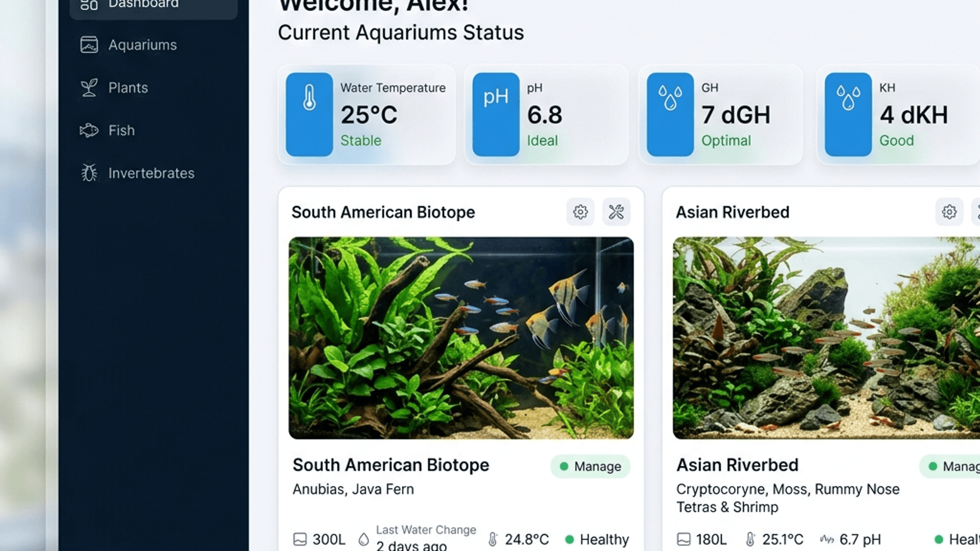
Task: Click the 6.7 pH waveform icon
Action: point(827,539)
